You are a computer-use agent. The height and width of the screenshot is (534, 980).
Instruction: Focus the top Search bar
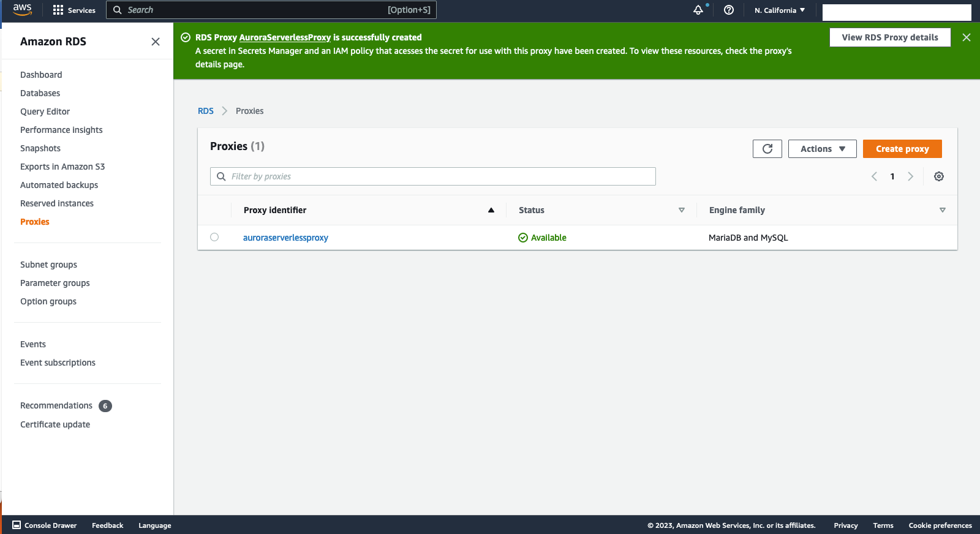coord(271,10)
